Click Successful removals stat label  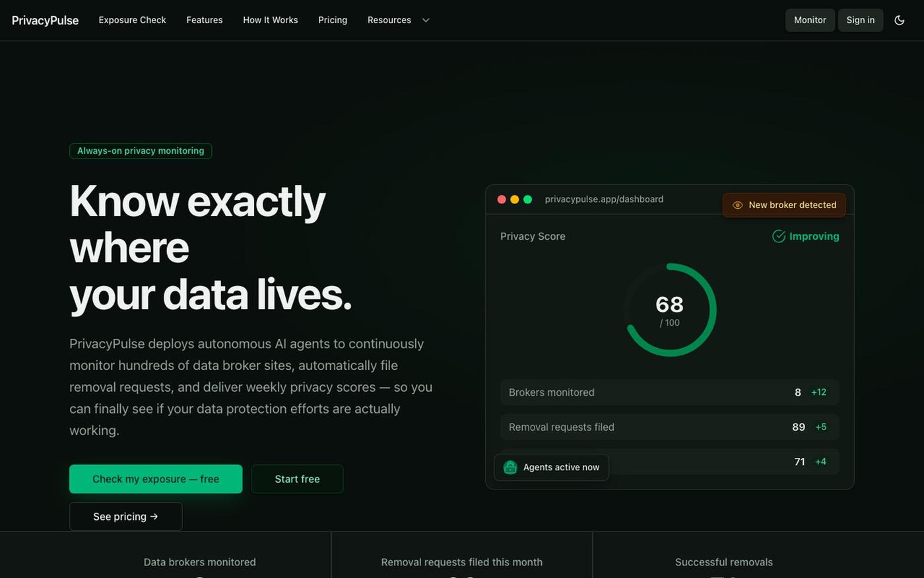[x=723, y=562]
